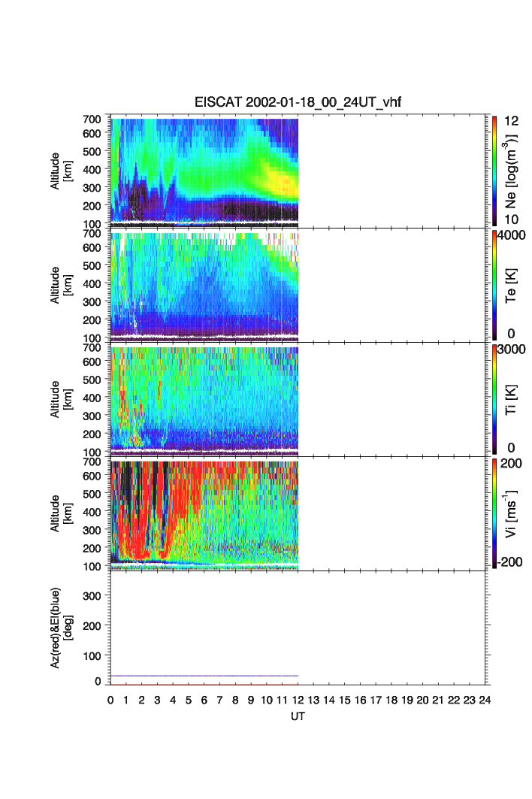The height and width of the screenshot is (799, 532).
Task: Click the Vi [ms⁻¹] color bar label
Action: [x=513, y=513]
